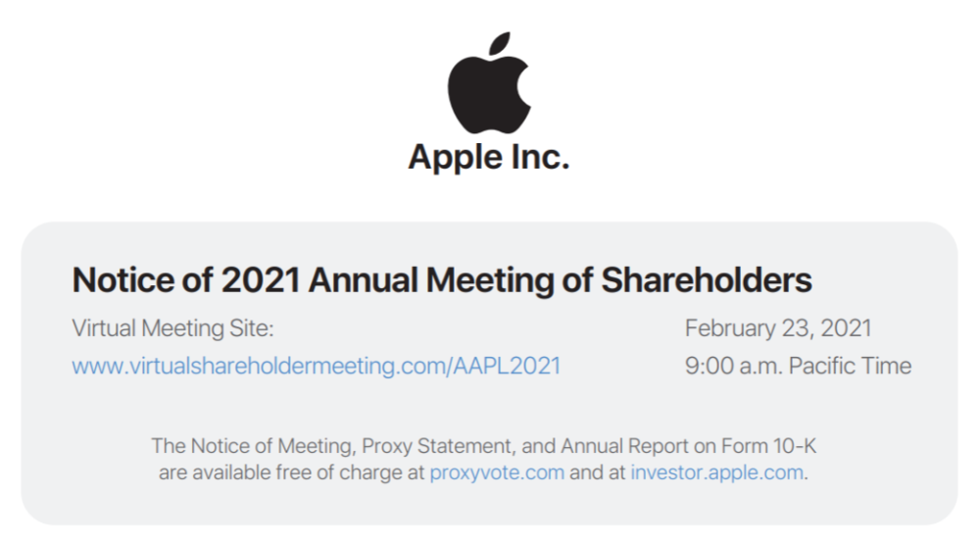Click the "February 23, 2021" date text
The image size is (980, 546).
(x=778, y=328)
